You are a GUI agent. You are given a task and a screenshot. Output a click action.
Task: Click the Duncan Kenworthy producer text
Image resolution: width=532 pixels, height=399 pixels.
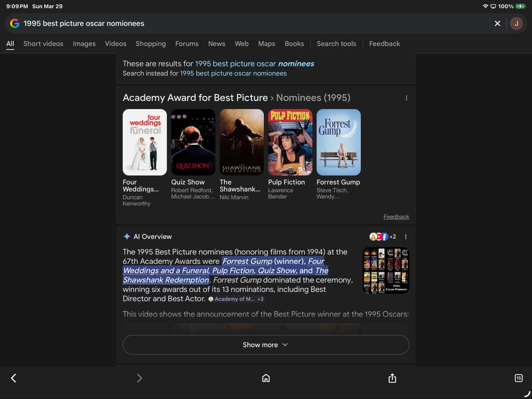(x=137, y=200)
